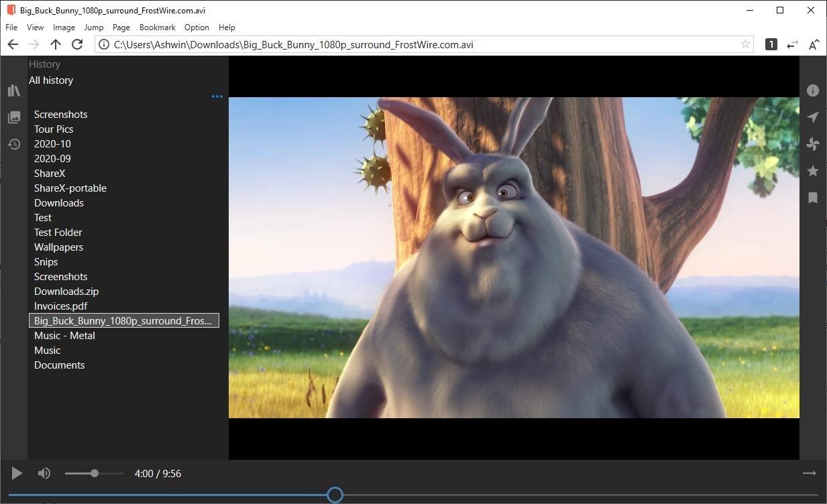Open 'Invoices.pdf' history entry

61,306
